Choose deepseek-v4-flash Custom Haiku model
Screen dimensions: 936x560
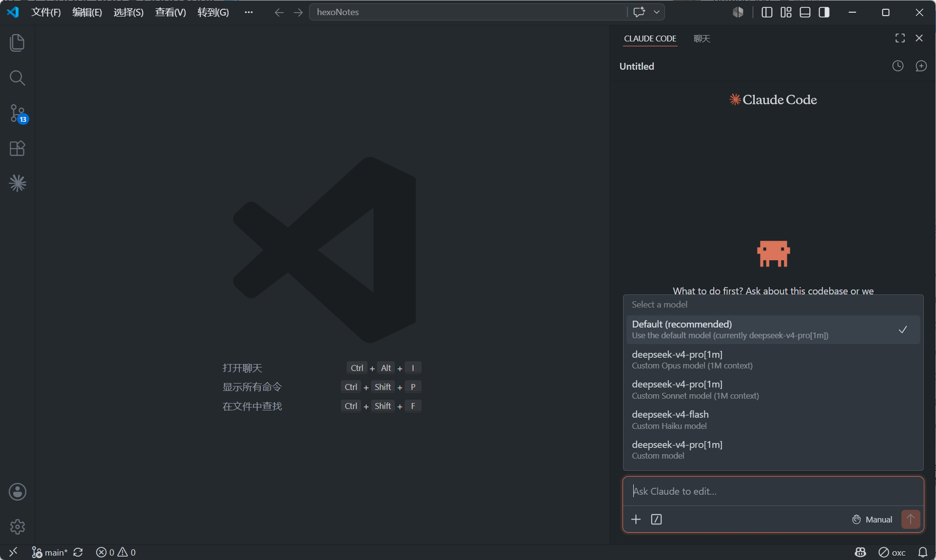(x=773, y=420)
